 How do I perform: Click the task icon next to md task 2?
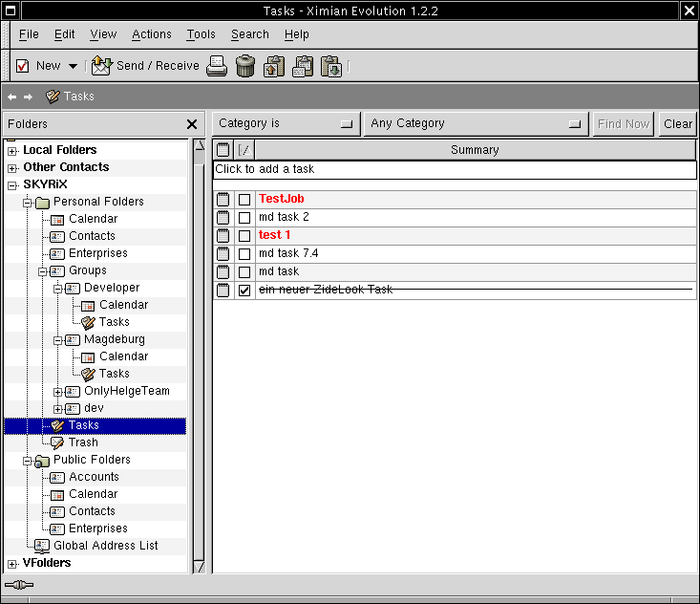[223, 218]
